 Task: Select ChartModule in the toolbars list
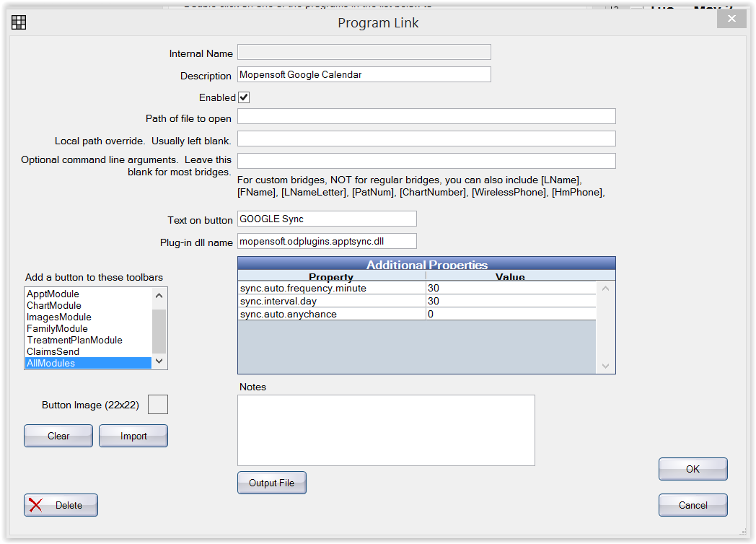pyautogui.click(x=88, y=305)
